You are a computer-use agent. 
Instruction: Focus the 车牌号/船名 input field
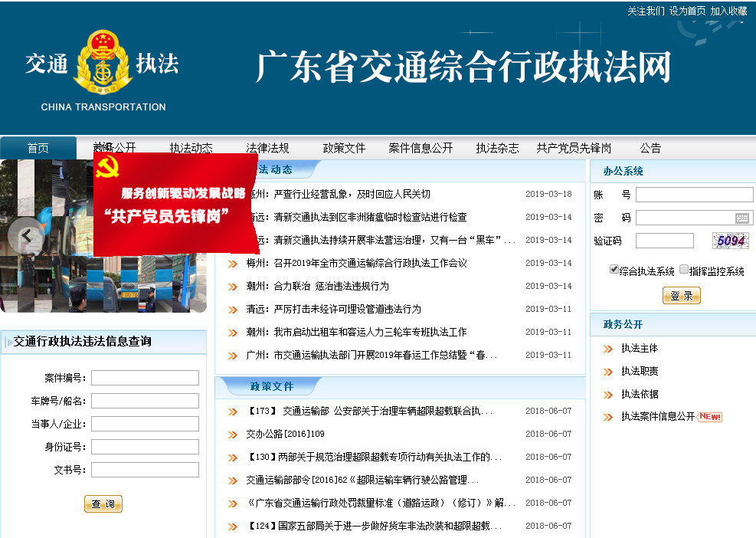(x=145, y=401)
